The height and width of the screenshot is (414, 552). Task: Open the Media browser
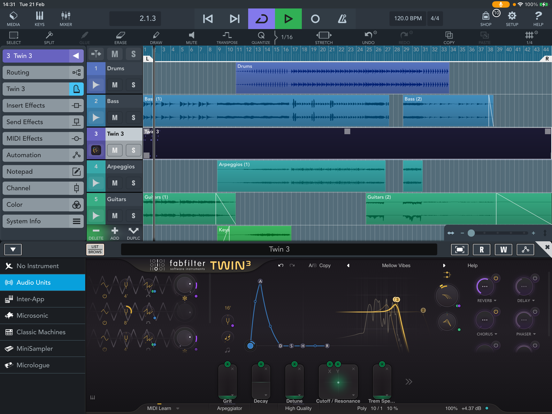[13, 19]
